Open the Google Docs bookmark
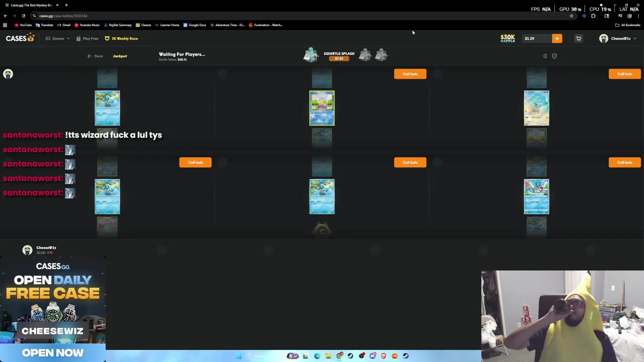This screenshot has width=644, height=362. click(x=195, y=25)
